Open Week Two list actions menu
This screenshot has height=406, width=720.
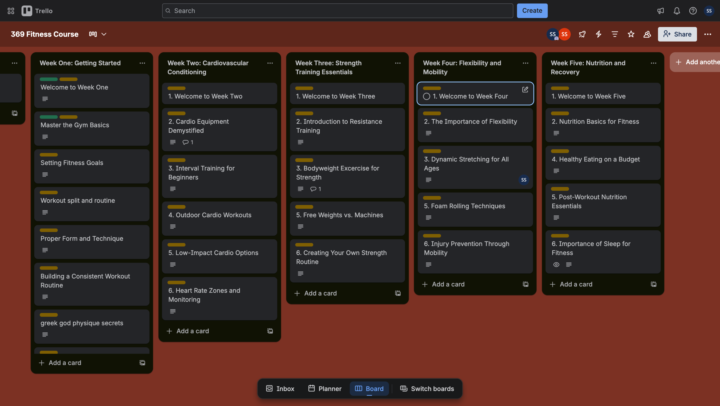coord(270,63)
